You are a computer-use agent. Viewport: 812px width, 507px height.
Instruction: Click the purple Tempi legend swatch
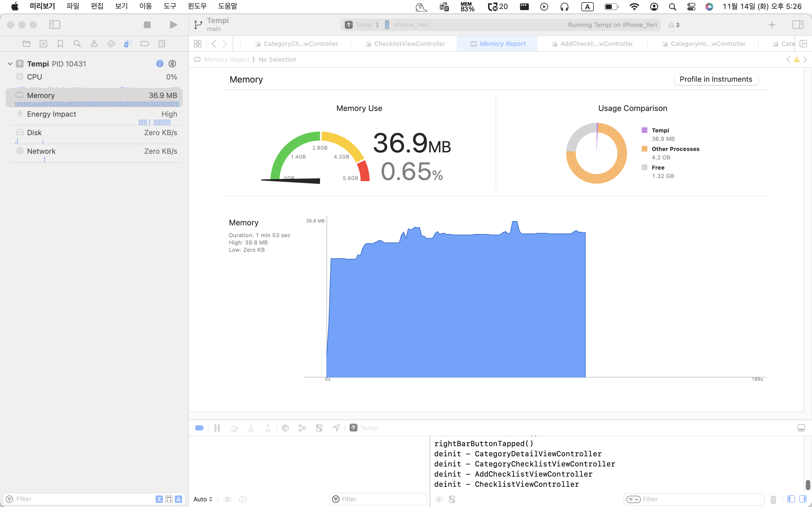(x=644, y=130)
